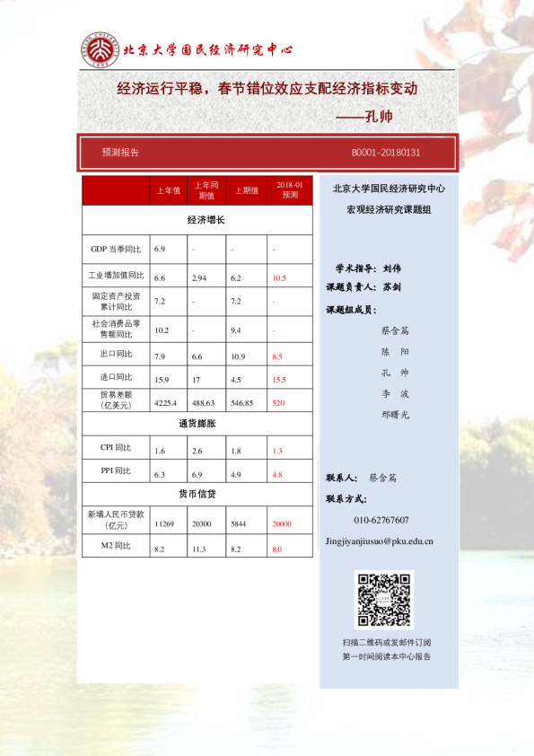This screenshot has width=534, height=756.
Task: Click the red forecast 15.5 in 进口同比 row
Action: (x=279, y=380)
